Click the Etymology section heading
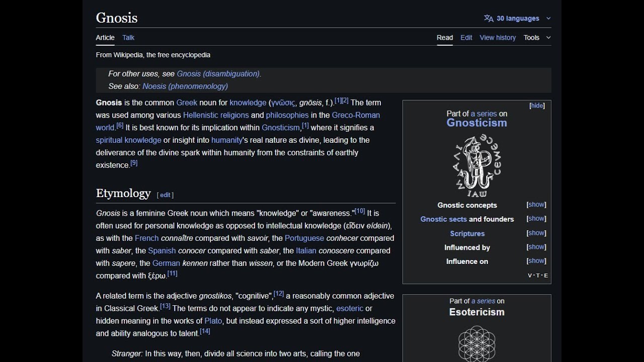This screenshot has width=644, height=362. click(x=123, y=194)
